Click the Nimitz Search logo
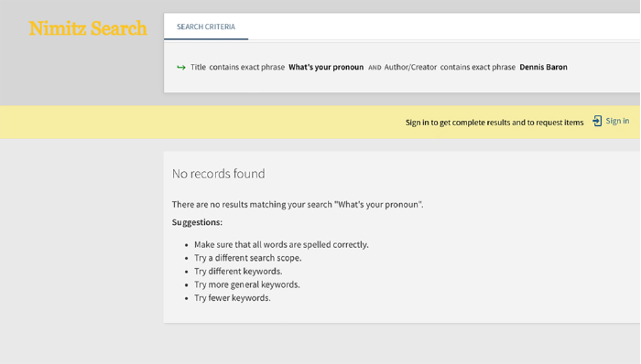The image size is (641, 364). pyautogui.click(x=88, y=28)
